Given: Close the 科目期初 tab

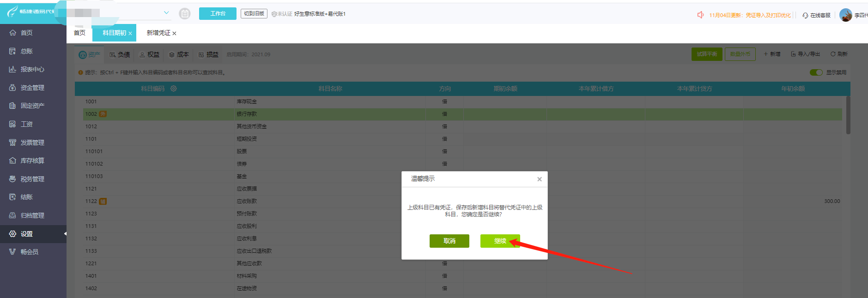Looking at the screenshot, I should [x=130, y=33].
